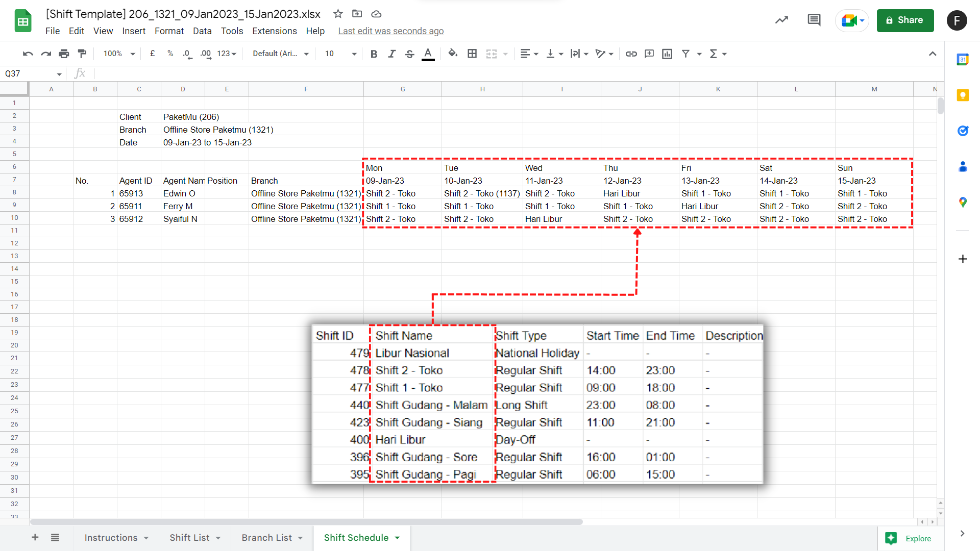Click the Undo icon
The width and height of the screenshot is (980, 551).
(28, 54)
